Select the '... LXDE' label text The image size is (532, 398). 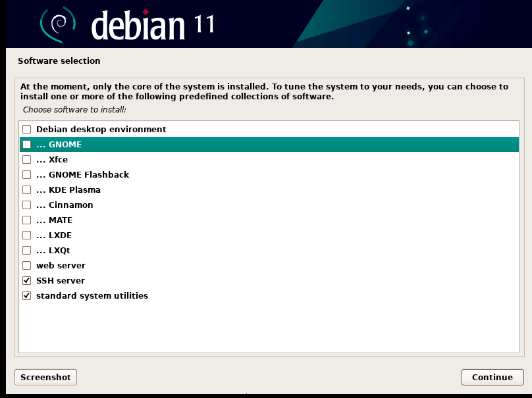(x=54, y=236)
